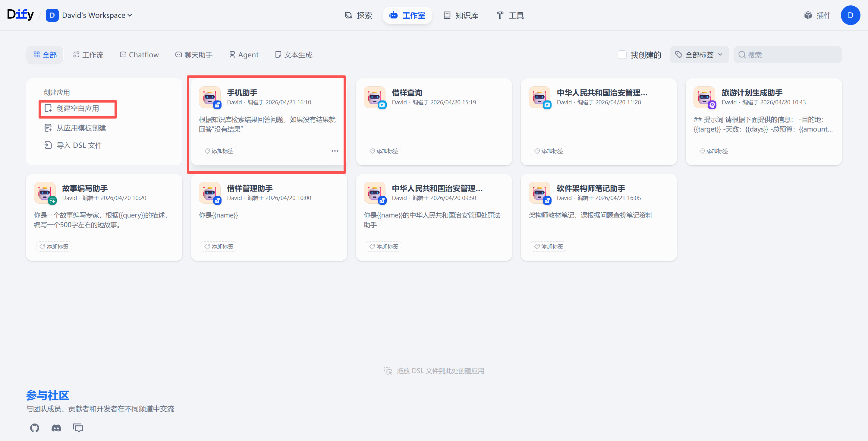Click the 旅游计划生成助手 app robot icon
This screenshot has height=441, width=868.
click(704, 97)
